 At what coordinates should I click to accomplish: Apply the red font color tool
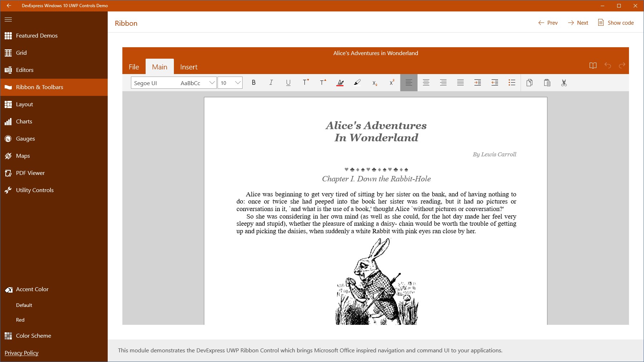click(x=340, y=83)
